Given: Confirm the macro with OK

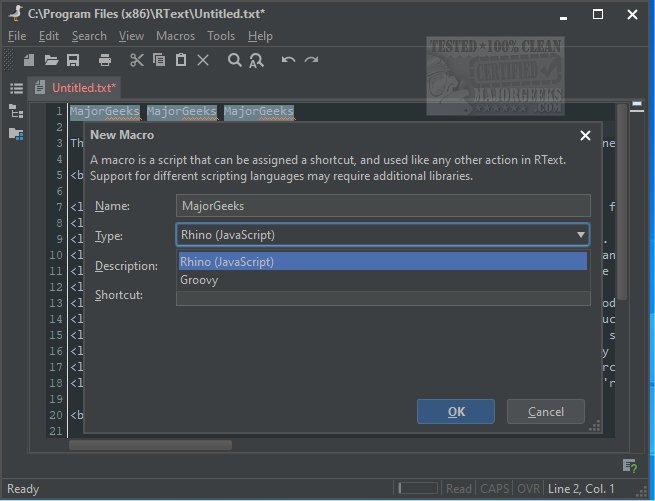Looking at the screenshot, I should [456, 412].
